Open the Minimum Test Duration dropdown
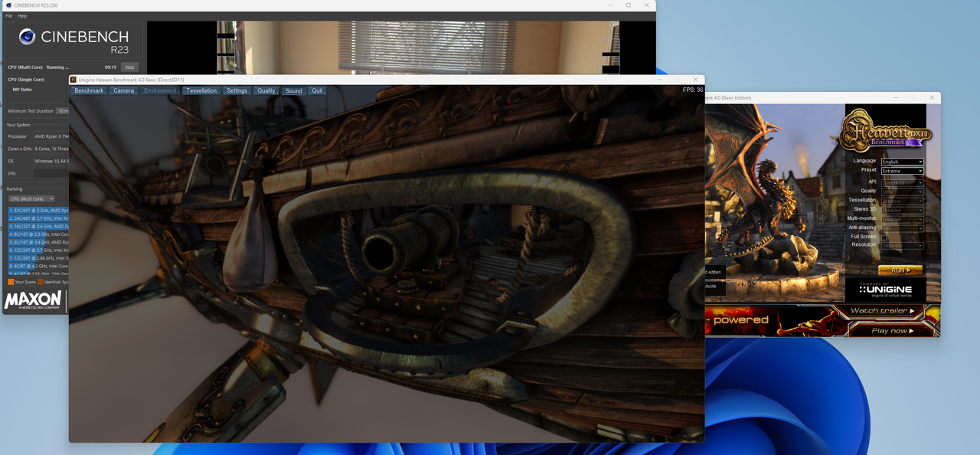 pos(63,111)
